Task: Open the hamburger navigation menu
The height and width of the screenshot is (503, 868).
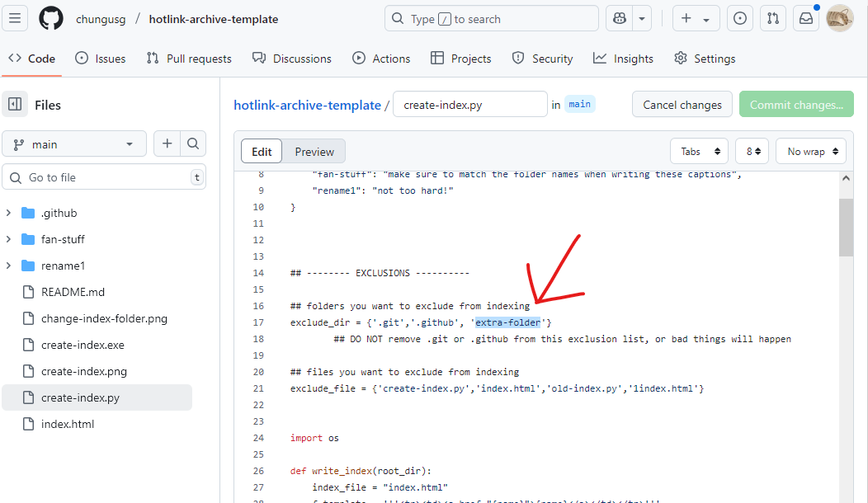Action: tap(17, 18)
